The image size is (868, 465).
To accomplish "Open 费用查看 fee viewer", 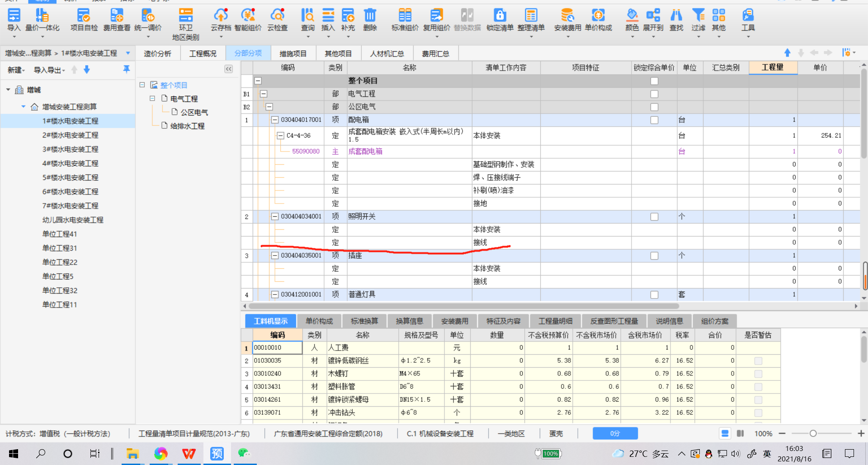I will click(x=117, y=20).
